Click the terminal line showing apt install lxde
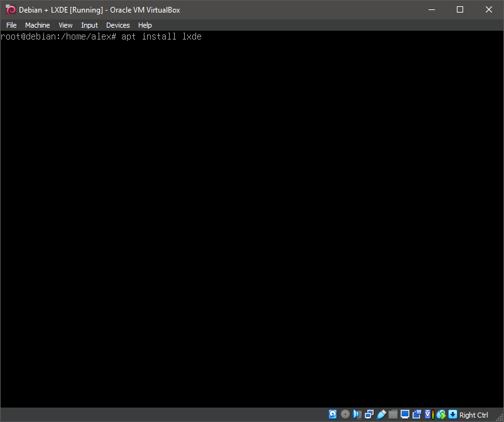This screenshot has height=422, width=504. pos(101,36)
